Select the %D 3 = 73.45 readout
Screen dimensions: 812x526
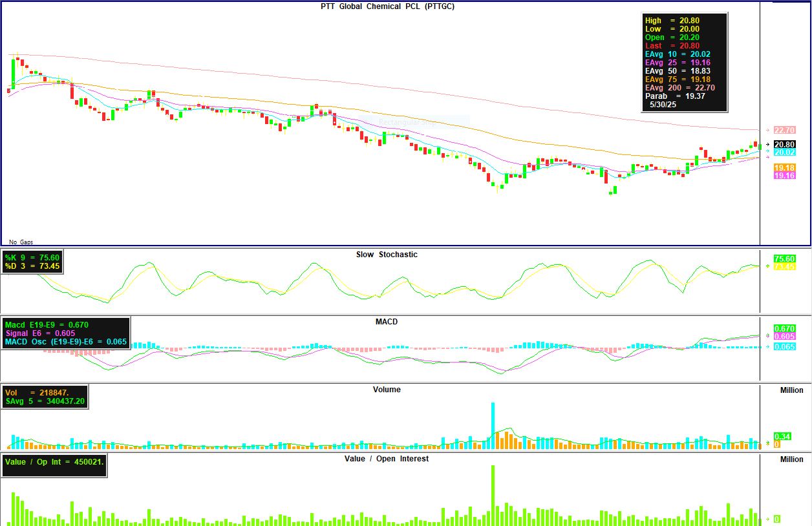(32, 266)
